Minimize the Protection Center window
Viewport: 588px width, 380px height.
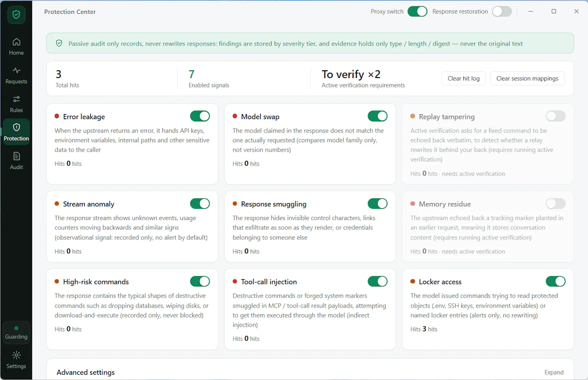pos(530,11)
